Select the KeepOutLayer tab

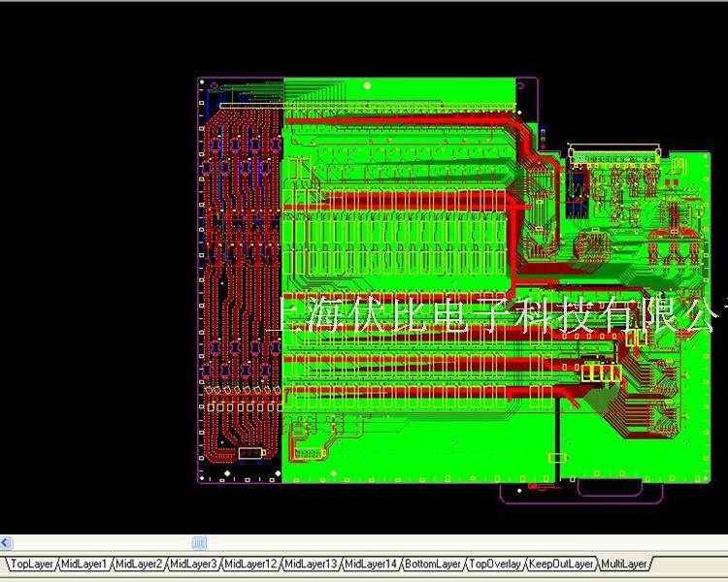pos(561,564)
